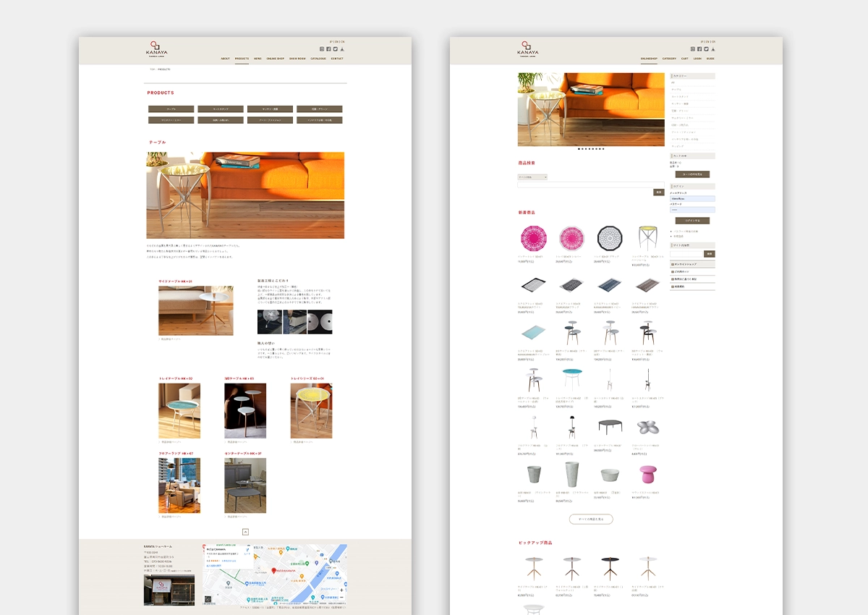Open the side table by sofa photo
868x615 pixels.
coord(196,310)
